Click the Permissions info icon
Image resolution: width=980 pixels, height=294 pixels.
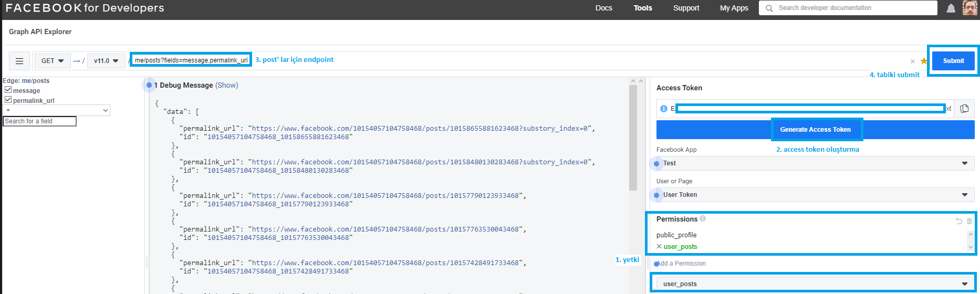pos(703,218)
